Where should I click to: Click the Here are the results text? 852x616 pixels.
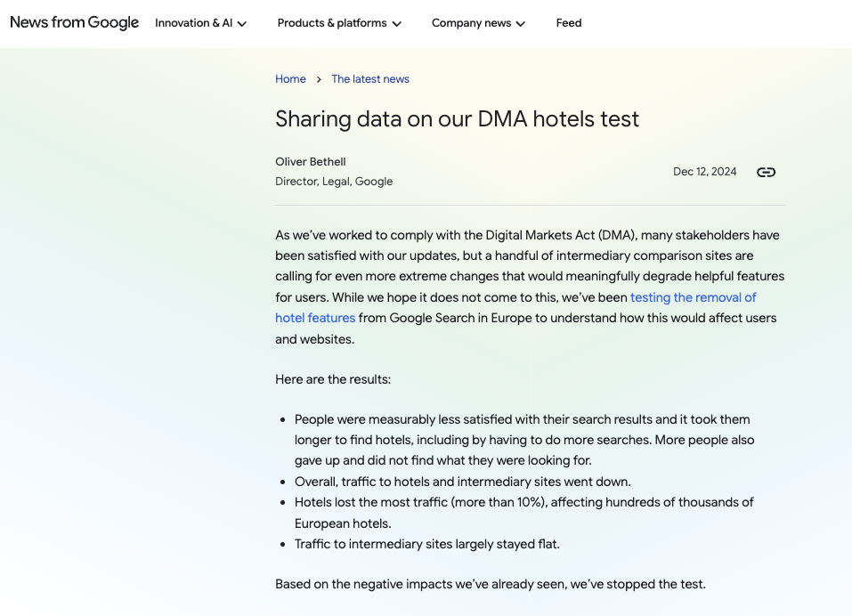pyautogui.click(x=333, y=379)
